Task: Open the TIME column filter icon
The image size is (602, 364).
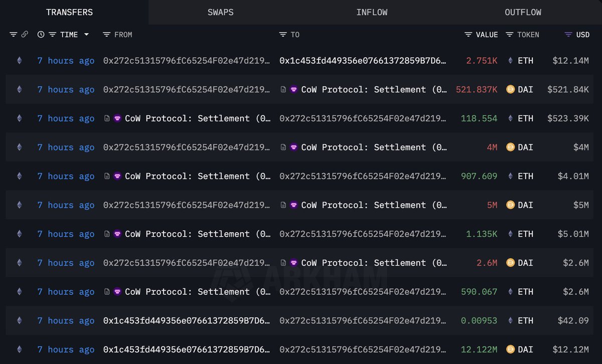Action: [52, 35]
